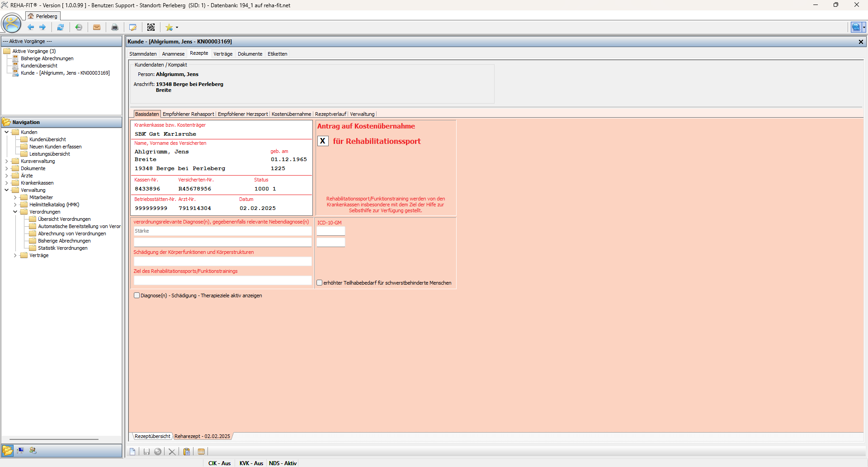
Task: Create new record with the blank page icon
Action: (132, 452)
